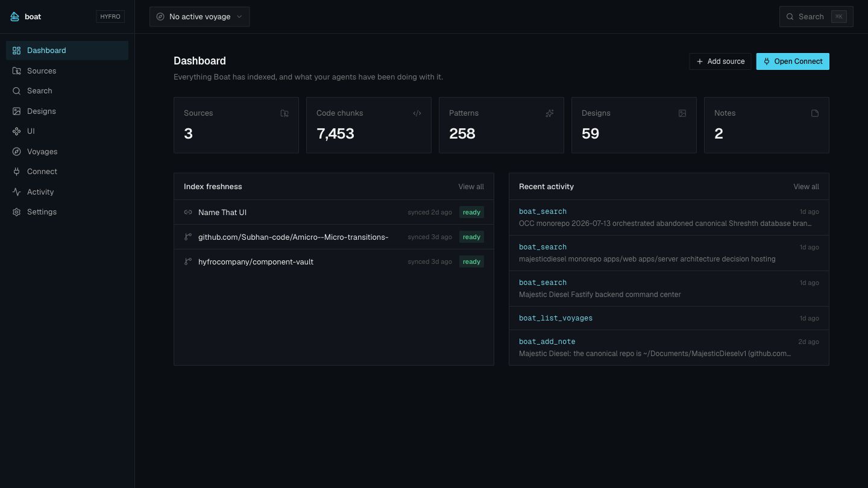View all in Index freshness panel

471,187
